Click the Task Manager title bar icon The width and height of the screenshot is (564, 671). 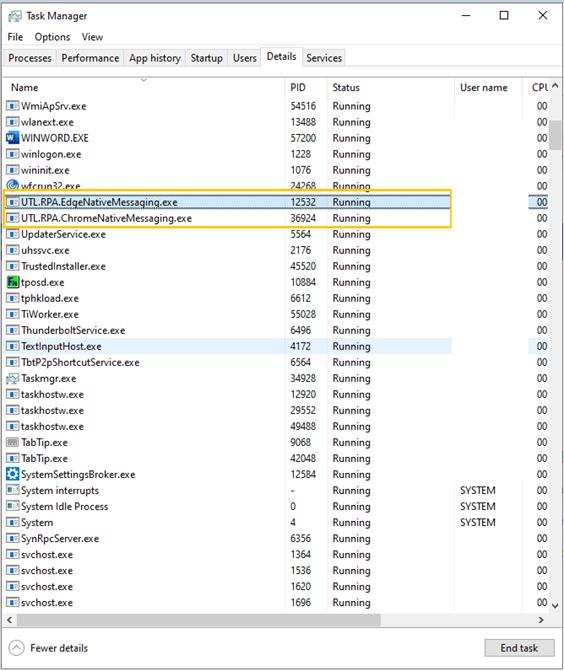coord(15,16)
